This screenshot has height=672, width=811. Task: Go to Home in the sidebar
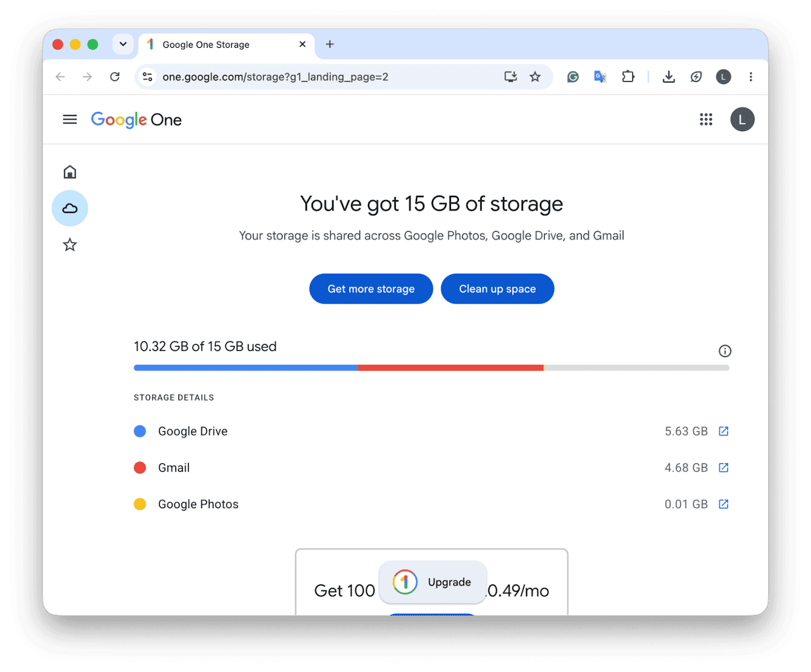click(x=70, y=172)
